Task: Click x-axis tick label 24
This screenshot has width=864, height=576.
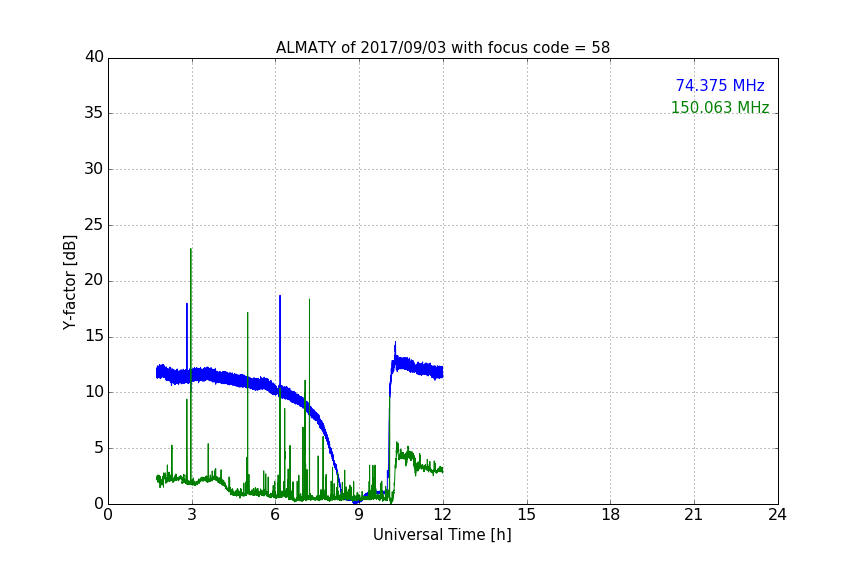Action: coord(777,515)
